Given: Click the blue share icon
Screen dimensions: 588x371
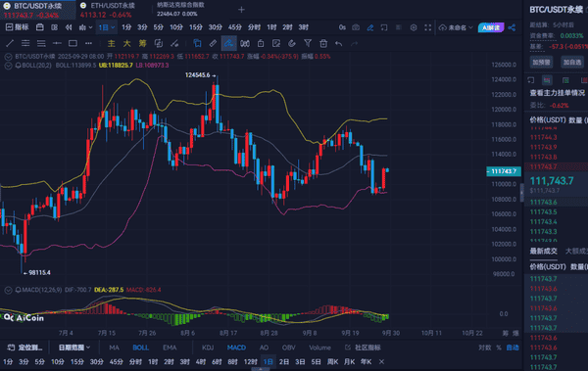Looking at the screenshot, I should point(512,27).
